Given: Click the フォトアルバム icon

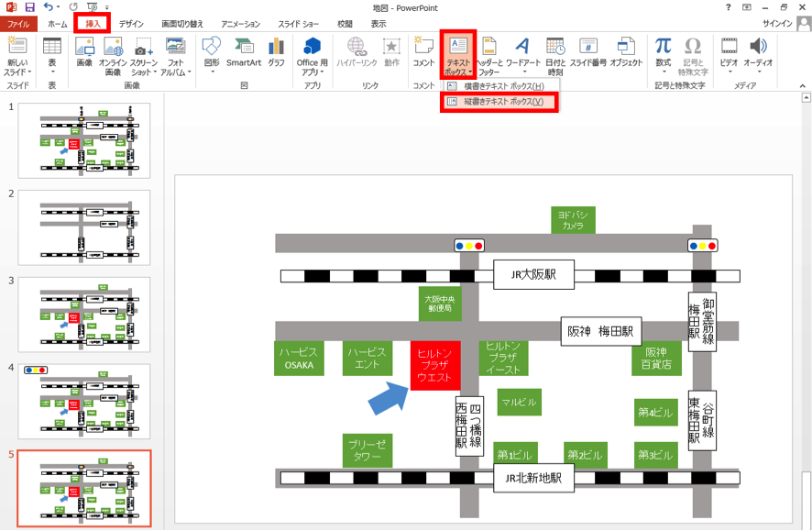Looking at the screenshot, I should click(176, 47).
